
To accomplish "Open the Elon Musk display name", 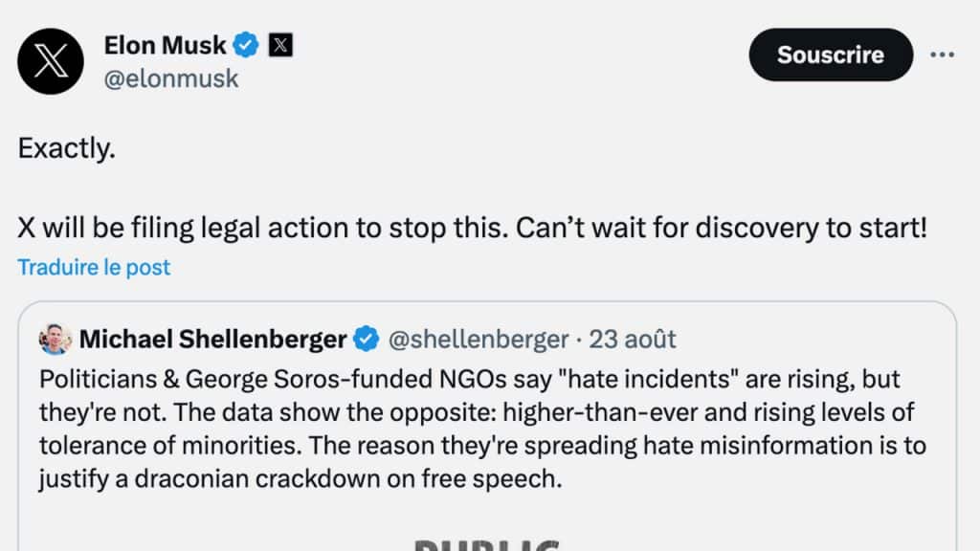I will point(165,44).
